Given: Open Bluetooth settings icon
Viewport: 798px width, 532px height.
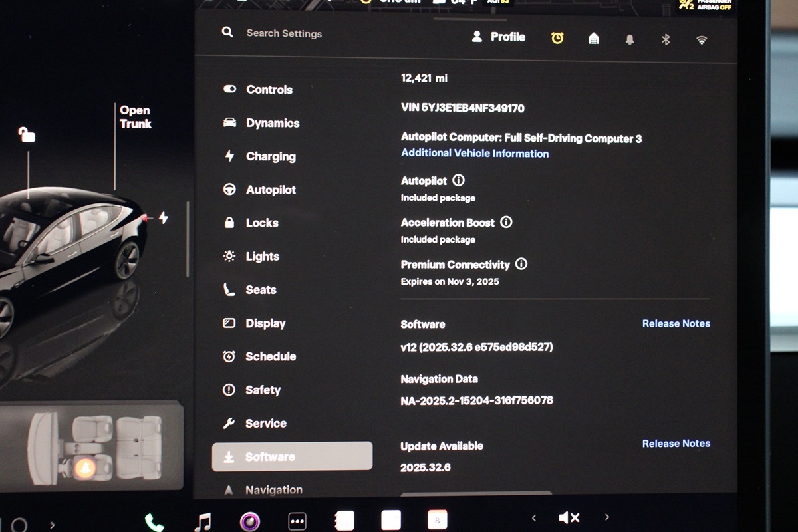Looking at the screenshot, I should pyautogui.click(x=666, y=39).
